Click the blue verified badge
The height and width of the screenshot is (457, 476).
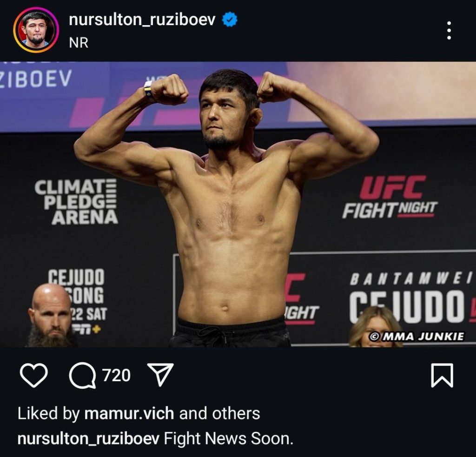230,19
